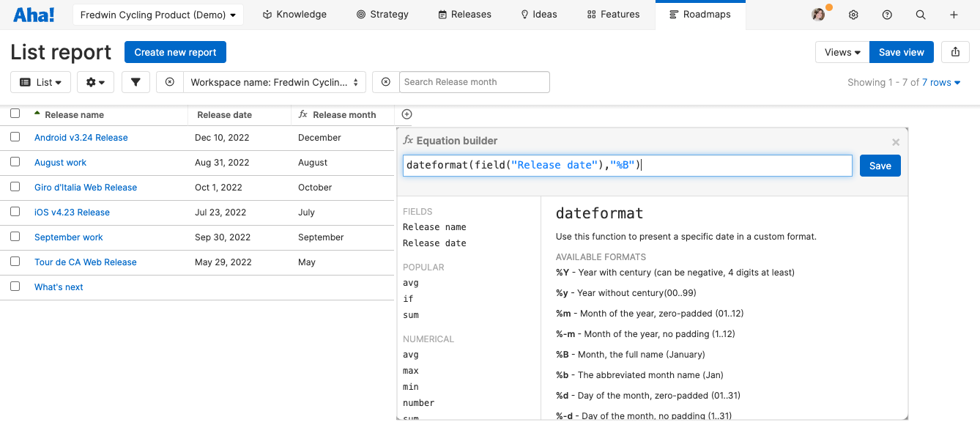Toggle the select-all rows checkbox
980x436 pixels.
click(15, 114)
